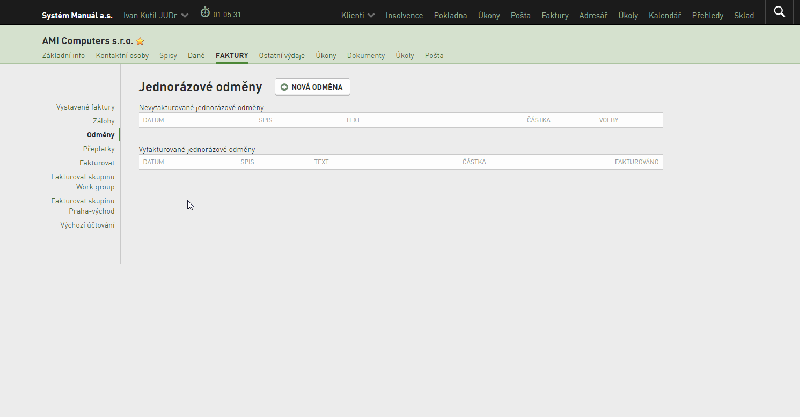Image resolution: width=800 pixels, height=417 pixels.
Task: Open Pokladna in the top menu
Action: [451, 15]
